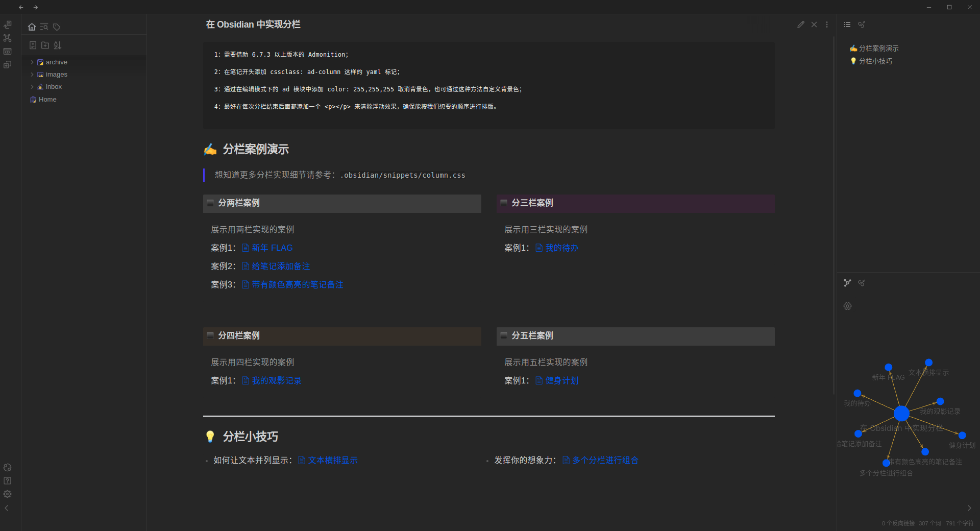Open the 文本横排显示 link
The height and width of the screenshot is (531, 980).
click(x=333, y=460)
